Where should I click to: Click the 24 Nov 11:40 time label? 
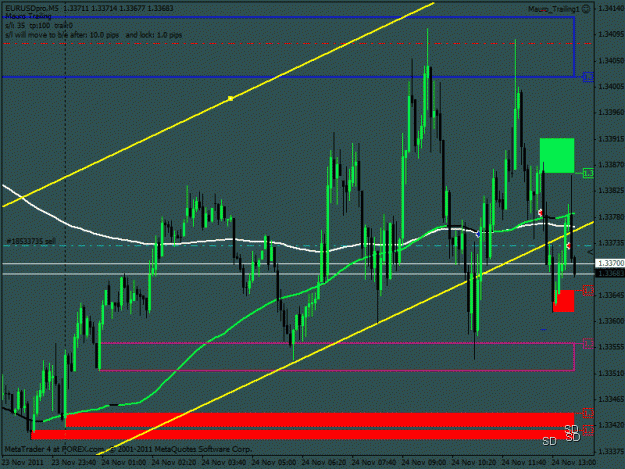pos(524,462)
